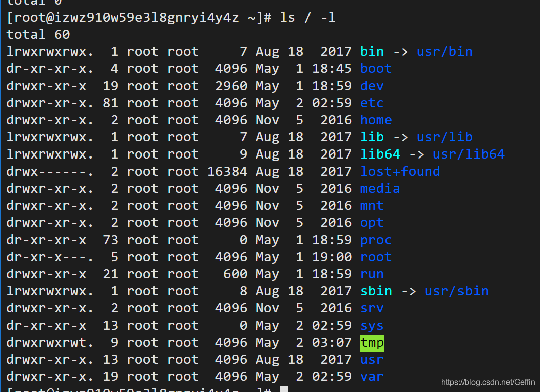Click the time '19:00' on root row
The height and width of the screenshot is (392, 540).
click(332, 257)
